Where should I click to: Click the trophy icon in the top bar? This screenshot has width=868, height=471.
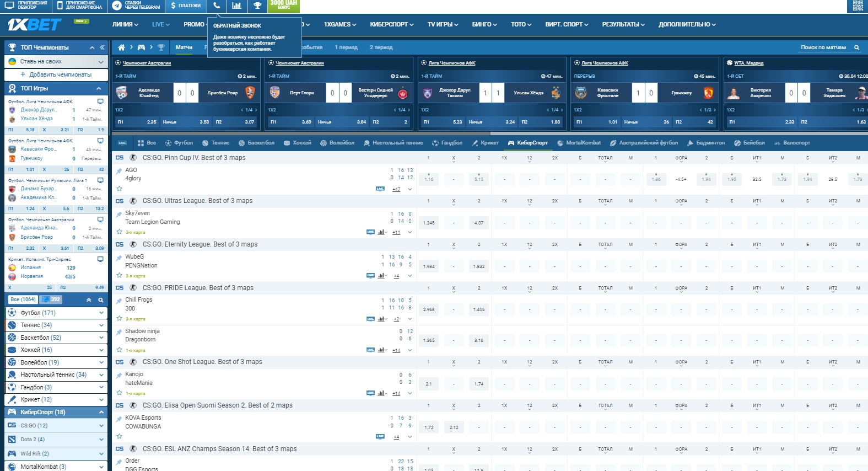[257, 6]
